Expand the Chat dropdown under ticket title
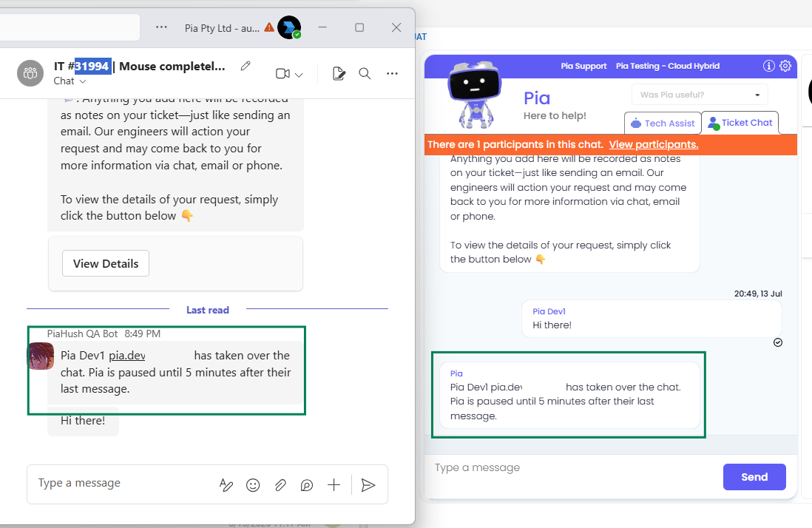Image resolution: width=812 pixels, height=528 pixels. [70, 81]
